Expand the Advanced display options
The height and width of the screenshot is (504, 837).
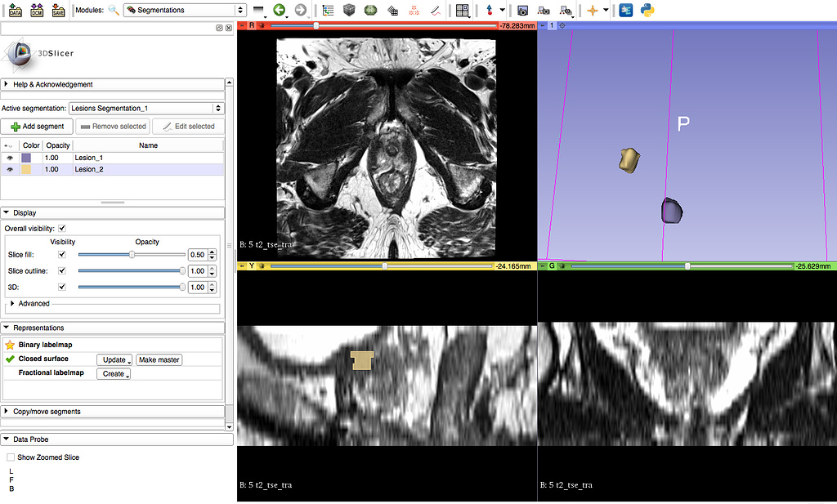point(11,305)
